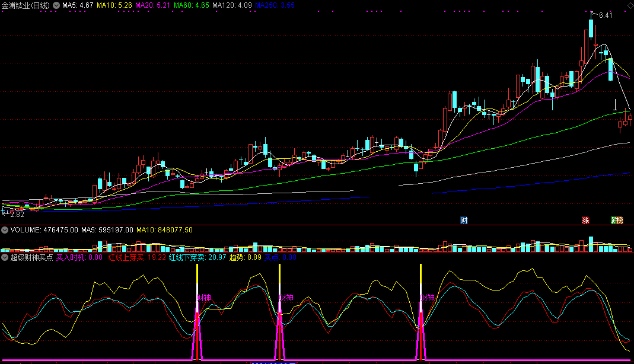Click the 红线上穿买: 19.22 readout
Image resolution: width=634 pixels, height=364 pixels.
[137, 257]
